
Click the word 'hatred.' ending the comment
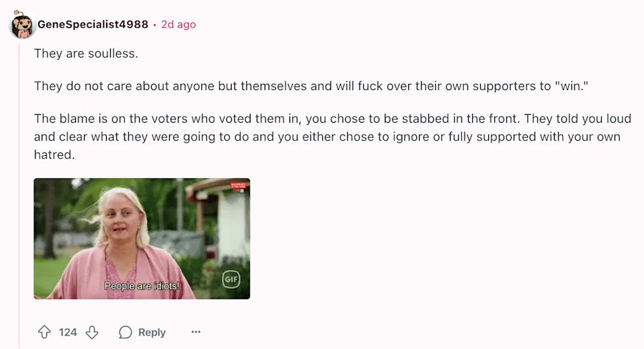coord(54,154)
